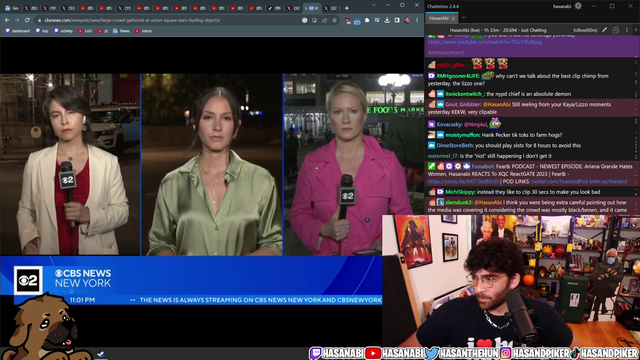
Task: Click username MichiSkippy in chat
Action: tap(460, 192)
